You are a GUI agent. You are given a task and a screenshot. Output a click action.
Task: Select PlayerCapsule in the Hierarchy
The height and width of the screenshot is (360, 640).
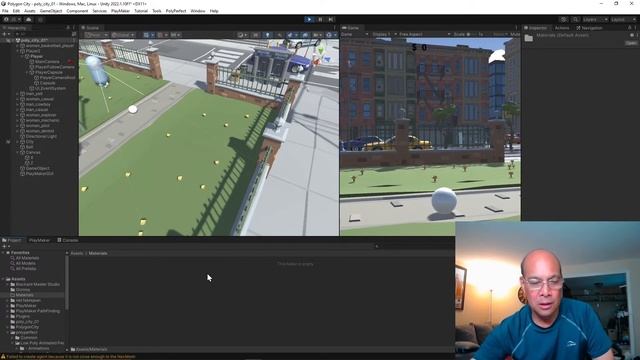49,72
